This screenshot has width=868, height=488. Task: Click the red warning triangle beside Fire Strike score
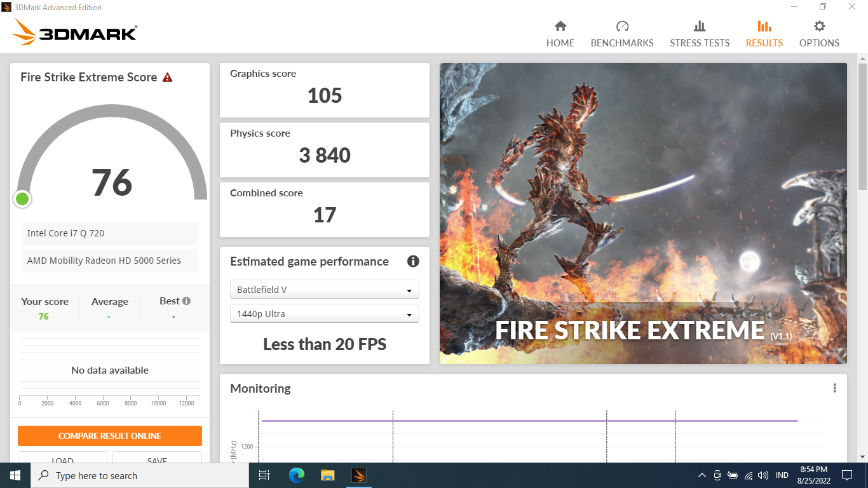tap(167, 78)
